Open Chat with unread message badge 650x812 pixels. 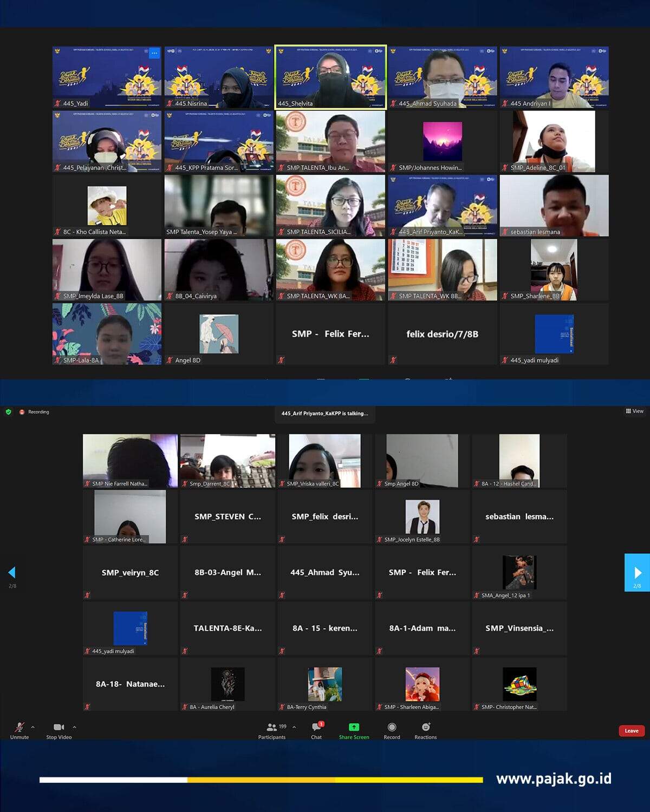(x=316, y=728)
